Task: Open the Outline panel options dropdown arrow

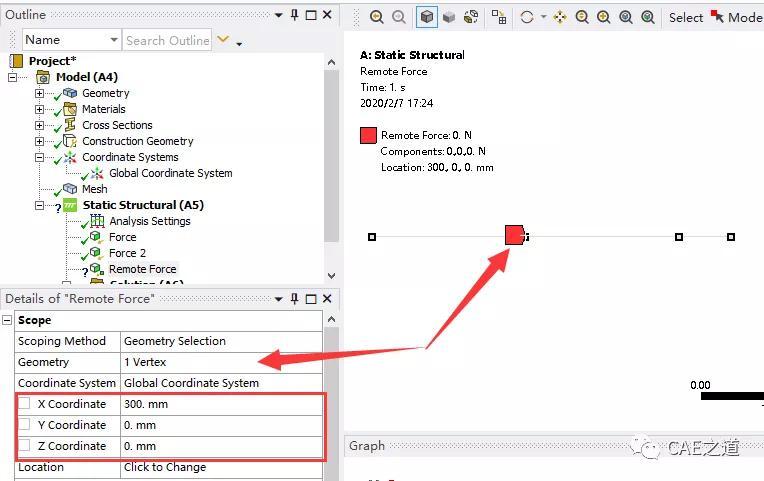Action: point(278,15)
